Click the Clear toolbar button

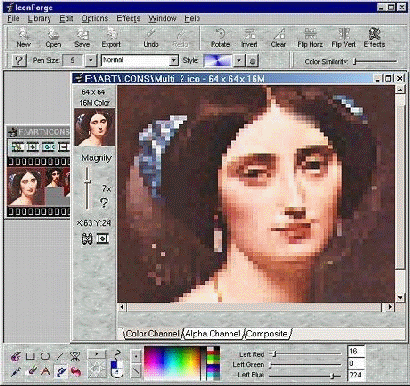pyautogui.click(x=278, y=38)
